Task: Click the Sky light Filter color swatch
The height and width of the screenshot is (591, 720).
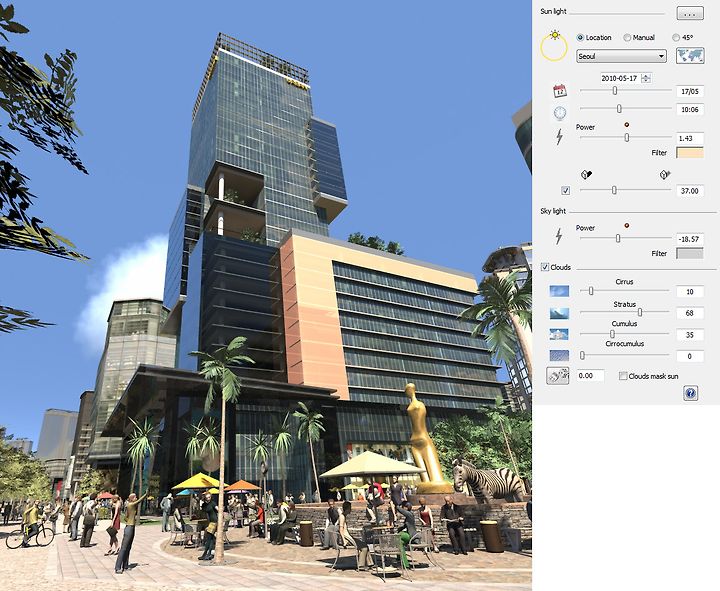Action: click(x=690, y=253)
